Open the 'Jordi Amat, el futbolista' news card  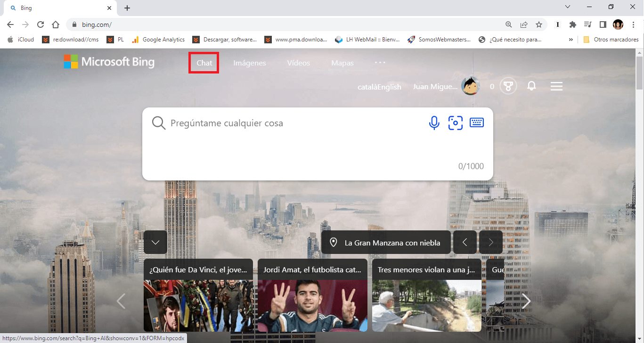[312, 295]
